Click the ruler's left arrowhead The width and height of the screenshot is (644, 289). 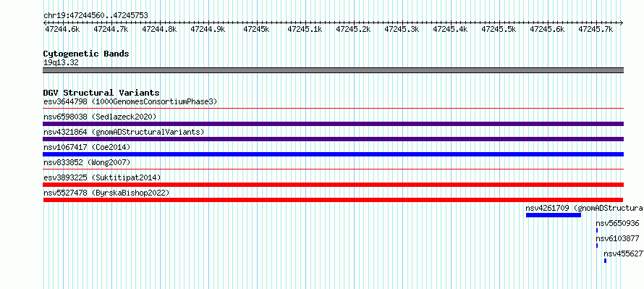(x=45, y=22)
